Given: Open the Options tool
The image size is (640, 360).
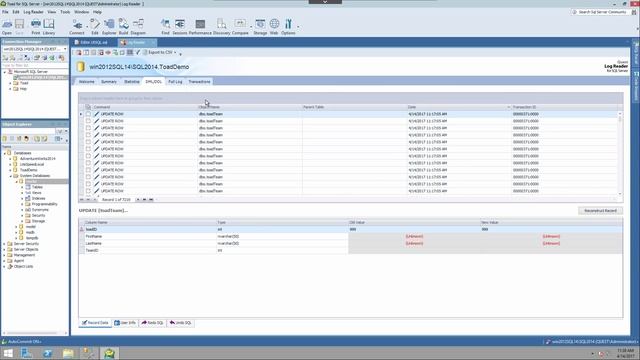Looking at the screenshot, I should coord(288,27).
